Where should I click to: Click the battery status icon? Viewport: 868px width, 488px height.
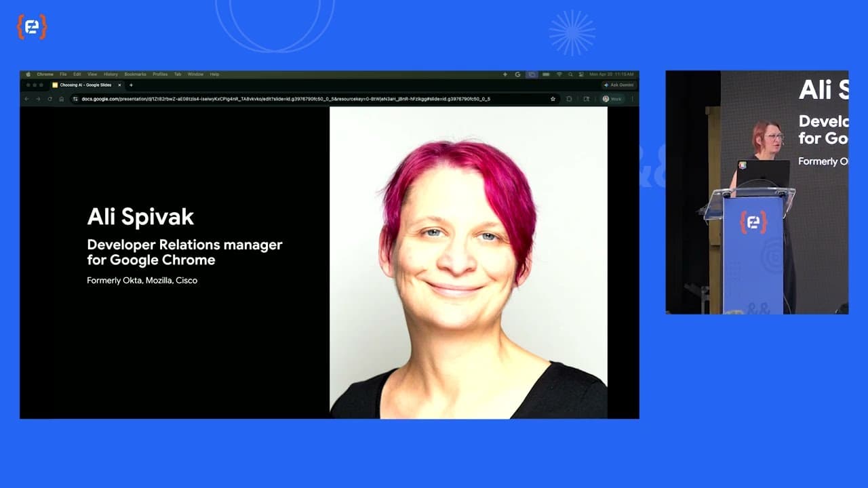click(546, 75)
